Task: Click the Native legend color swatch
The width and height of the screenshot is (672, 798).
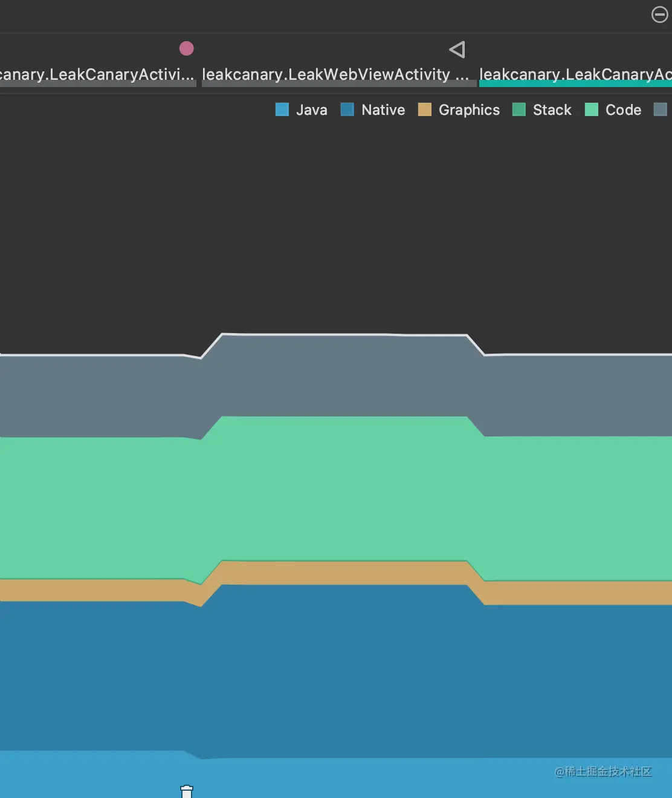Action: coord(347,109)
